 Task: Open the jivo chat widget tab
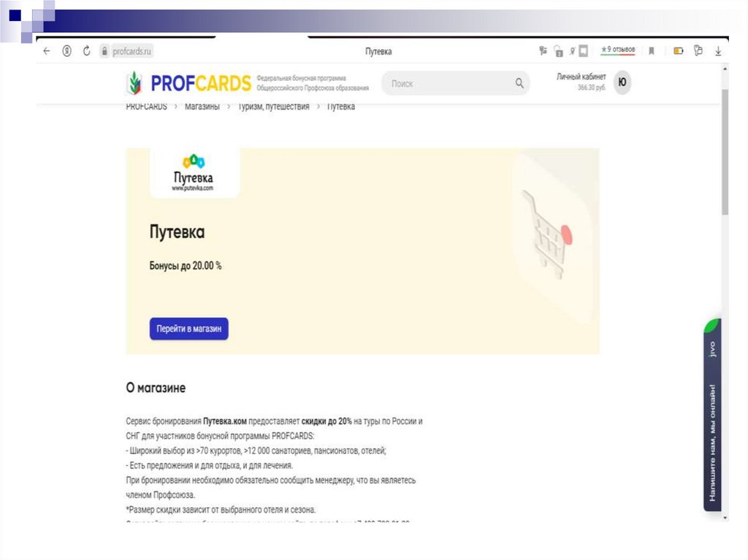tap(712, 415)
